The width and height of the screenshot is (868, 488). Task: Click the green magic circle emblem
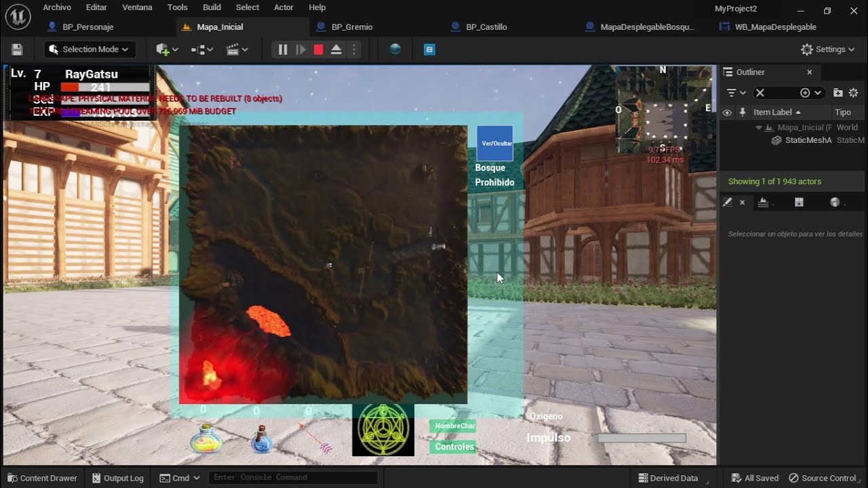tap(383, 430)
